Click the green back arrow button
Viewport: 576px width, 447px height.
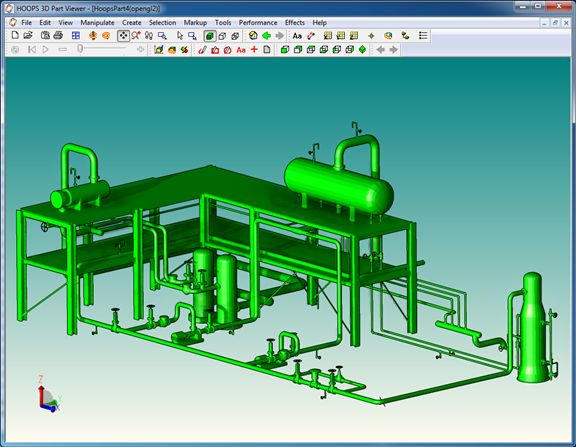click(266, 36)
